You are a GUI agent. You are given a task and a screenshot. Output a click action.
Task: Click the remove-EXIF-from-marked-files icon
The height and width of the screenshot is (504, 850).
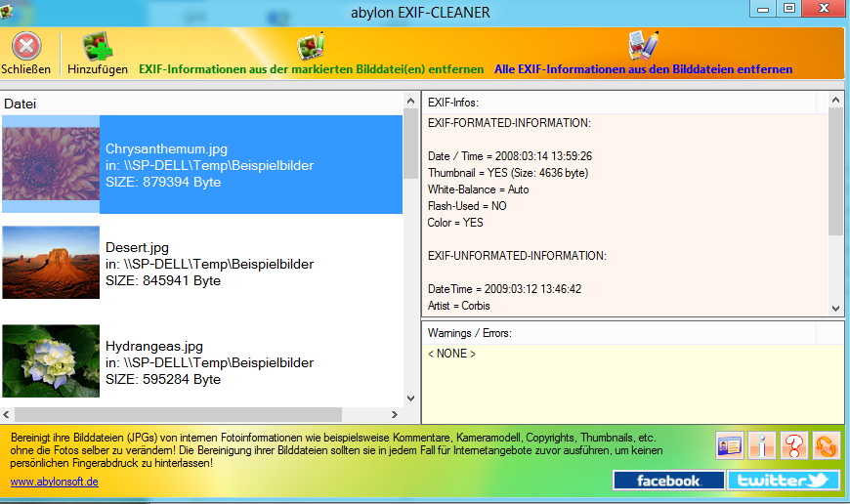(311, 46)
